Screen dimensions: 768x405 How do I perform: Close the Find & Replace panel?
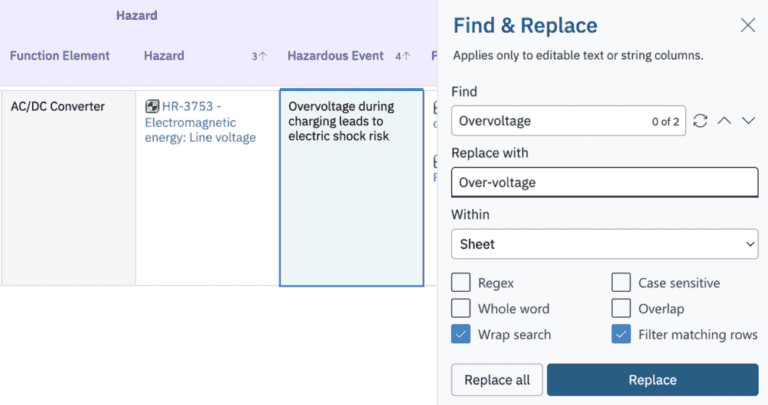click(x=747, y=26)
